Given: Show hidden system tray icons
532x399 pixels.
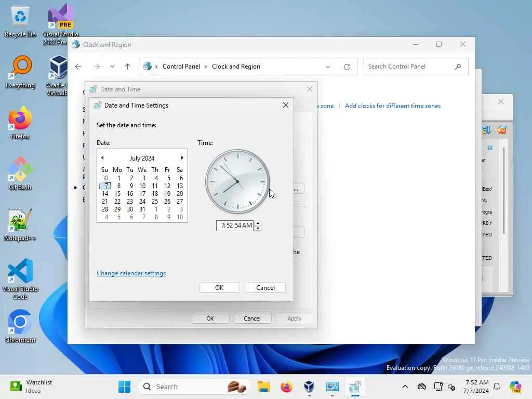Looking at the screenshot, I should pyautogui.click(x=405, y=387).
